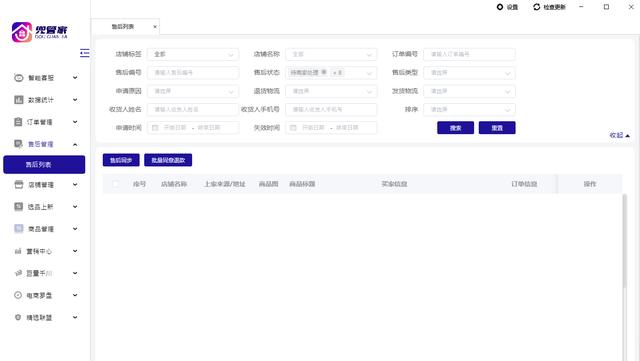Select 售后列表 sidebar menu item

(44, 165)
